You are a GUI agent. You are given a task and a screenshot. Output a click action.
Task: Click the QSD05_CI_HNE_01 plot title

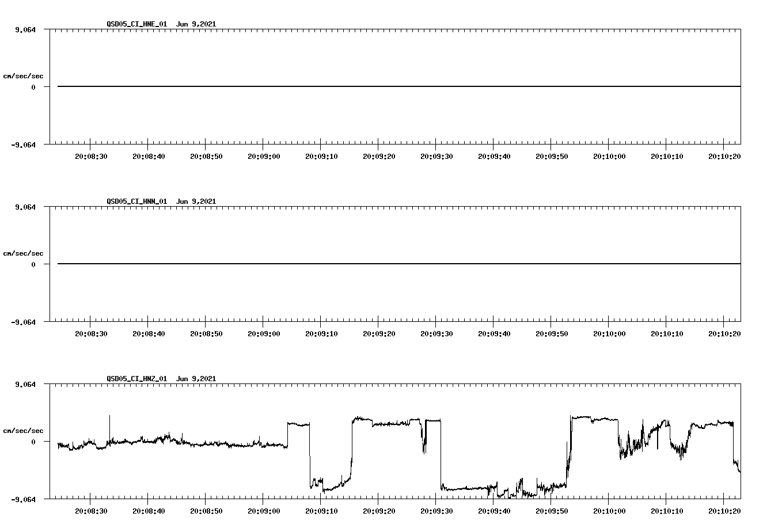pos(161,24)
